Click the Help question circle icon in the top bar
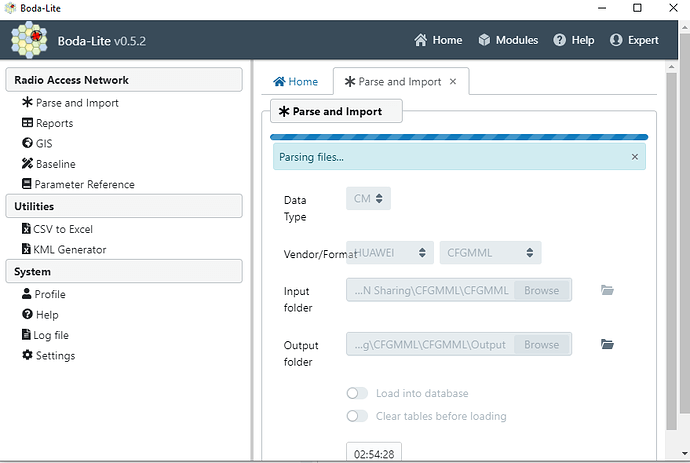 559,40
